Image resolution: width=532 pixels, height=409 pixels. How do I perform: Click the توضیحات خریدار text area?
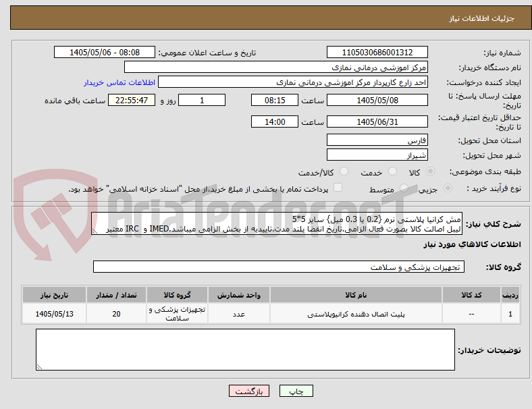coord(245,350)
